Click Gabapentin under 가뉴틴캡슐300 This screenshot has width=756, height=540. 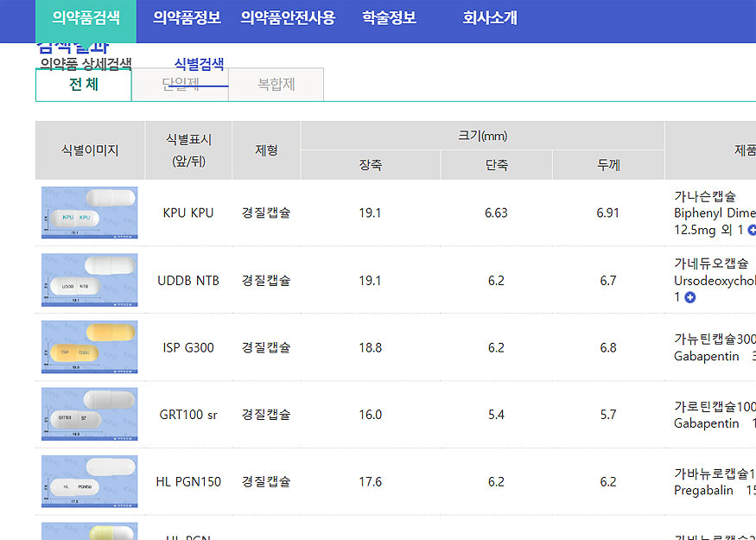(x=707, y=356)
